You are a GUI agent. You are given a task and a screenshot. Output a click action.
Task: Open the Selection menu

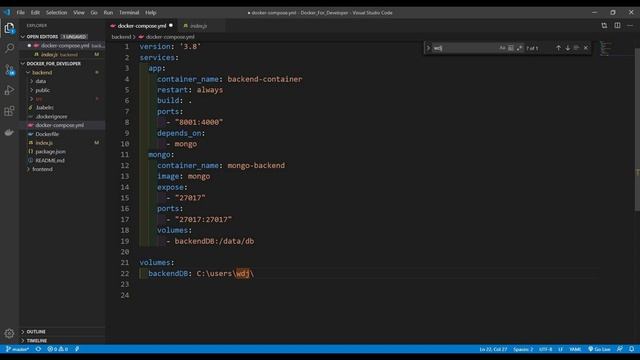(56, 12)
